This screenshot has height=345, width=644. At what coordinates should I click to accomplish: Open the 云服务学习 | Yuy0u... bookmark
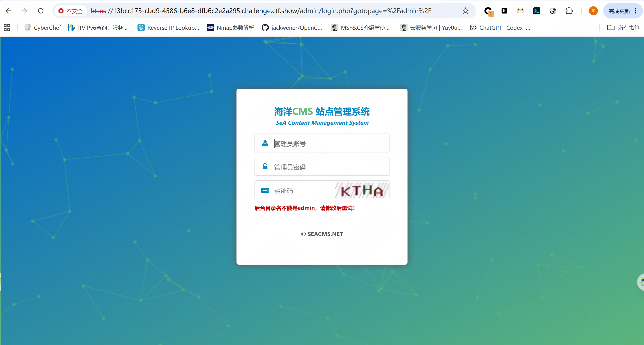[431, 27]
